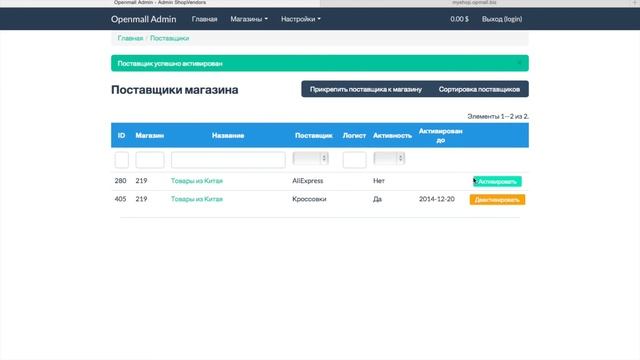Image resolution: width=640 pixels, height=360 pixels.
Task: Select the date 2014-12-20 cell
Action: [x=436, y=199]
